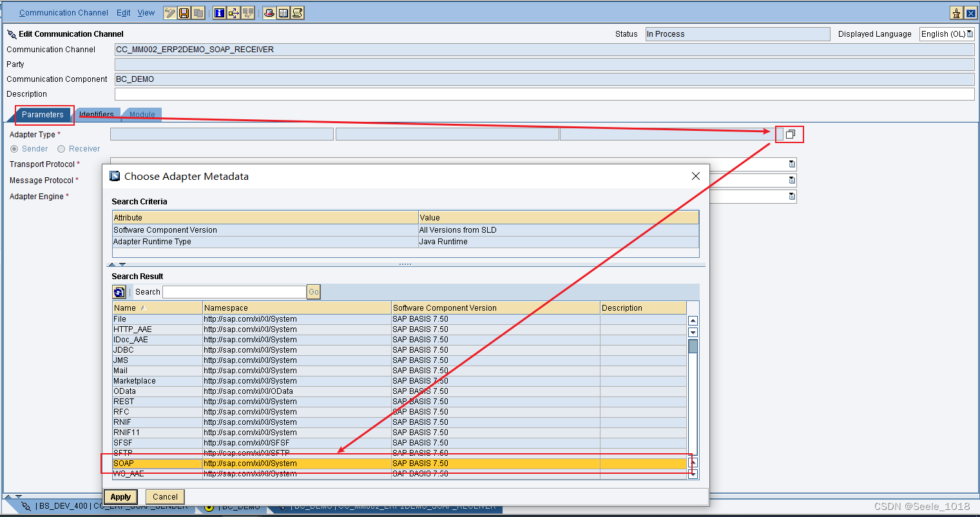The image size is (980, 517).
Task: Click the Software Component Version criteria row
Action: (405, 230)
